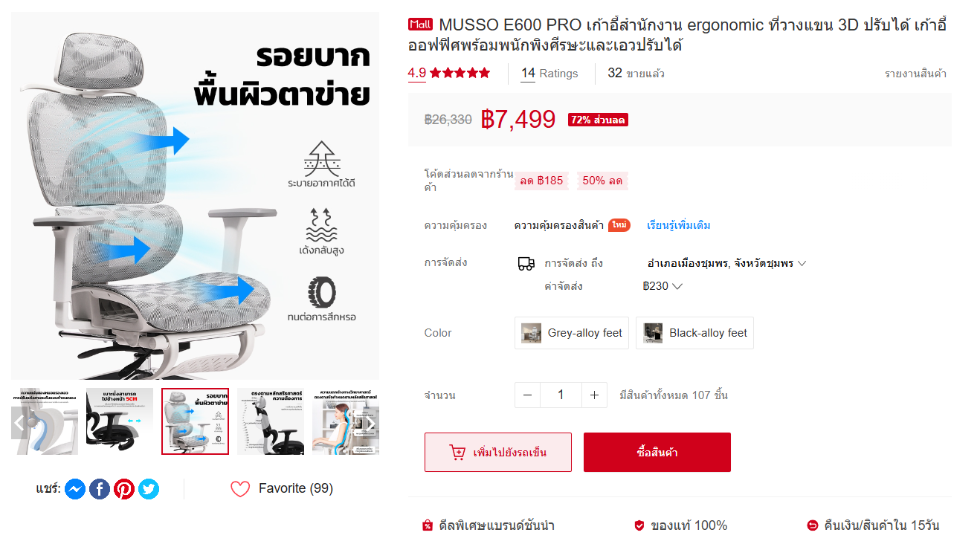Select Grey-alloy feet color option
Viewport: 980px width, 547px height.
[572, 333]
